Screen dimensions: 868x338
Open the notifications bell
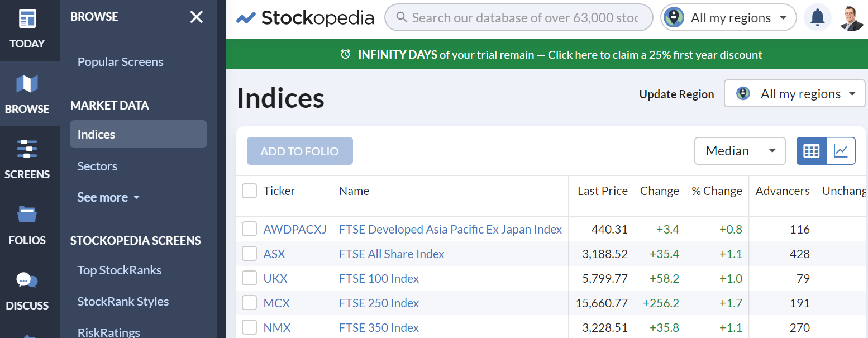pos(817,18)
